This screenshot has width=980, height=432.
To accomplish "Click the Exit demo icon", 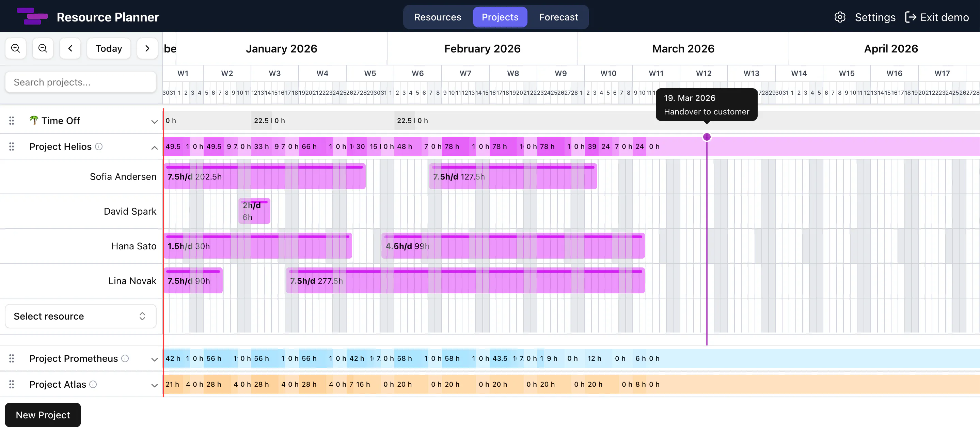I will (x=911, y=17).
